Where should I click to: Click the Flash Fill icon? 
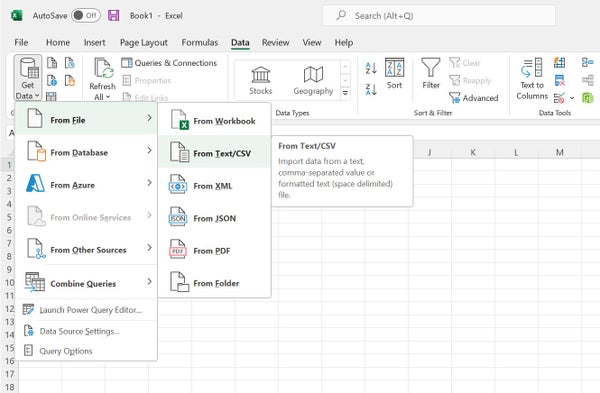[x=559, y=62]
